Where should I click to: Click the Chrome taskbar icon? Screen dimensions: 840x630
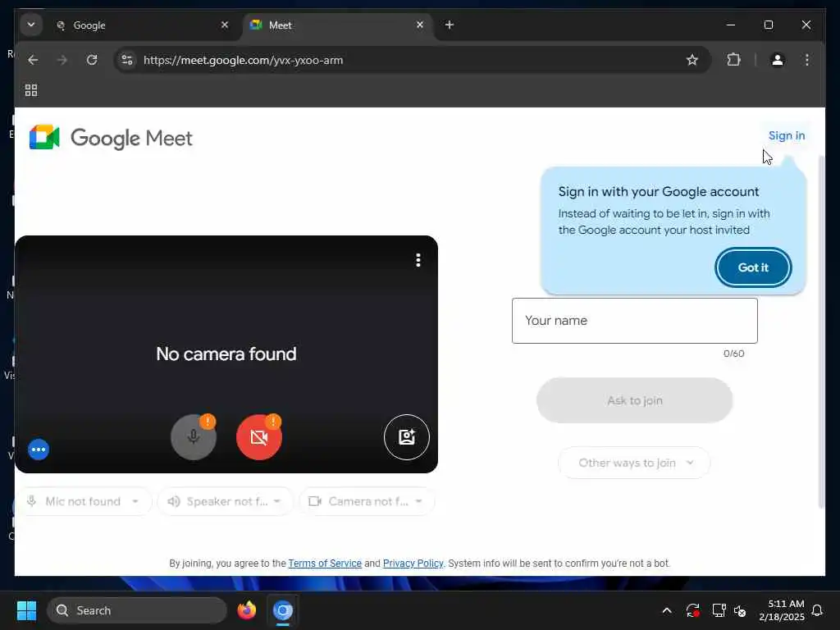coord(283,610)
